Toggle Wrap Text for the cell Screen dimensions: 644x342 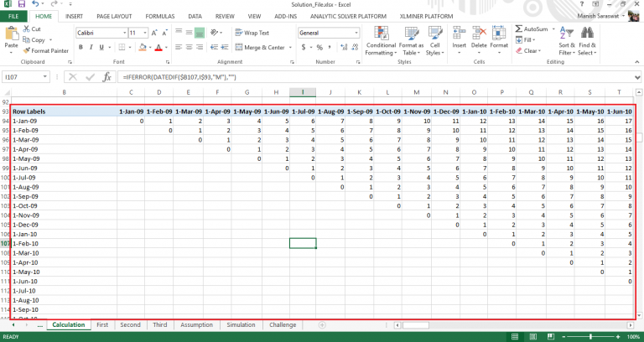pos(247,33)
